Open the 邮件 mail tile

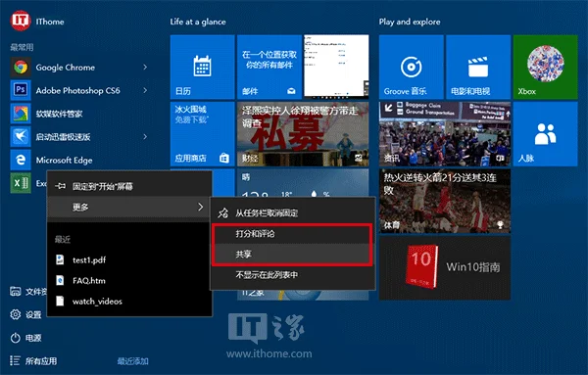269,67
